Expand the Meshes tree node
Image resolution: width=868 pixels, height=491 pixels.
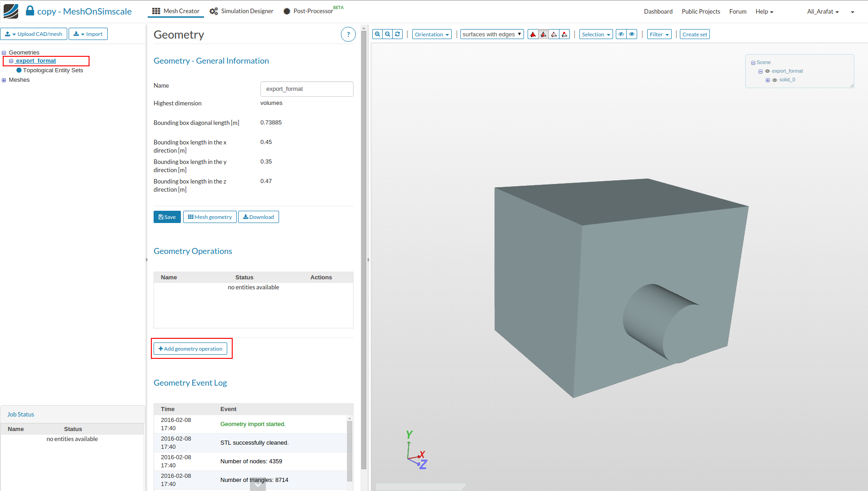4,80
